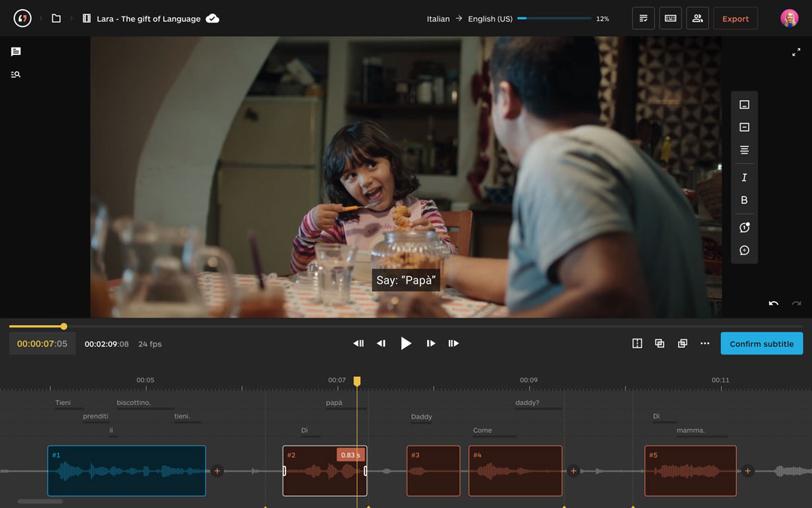The image size is (812, 508).
Task: Toggle bold formatting for subtitle
Action: click(744, 200)
